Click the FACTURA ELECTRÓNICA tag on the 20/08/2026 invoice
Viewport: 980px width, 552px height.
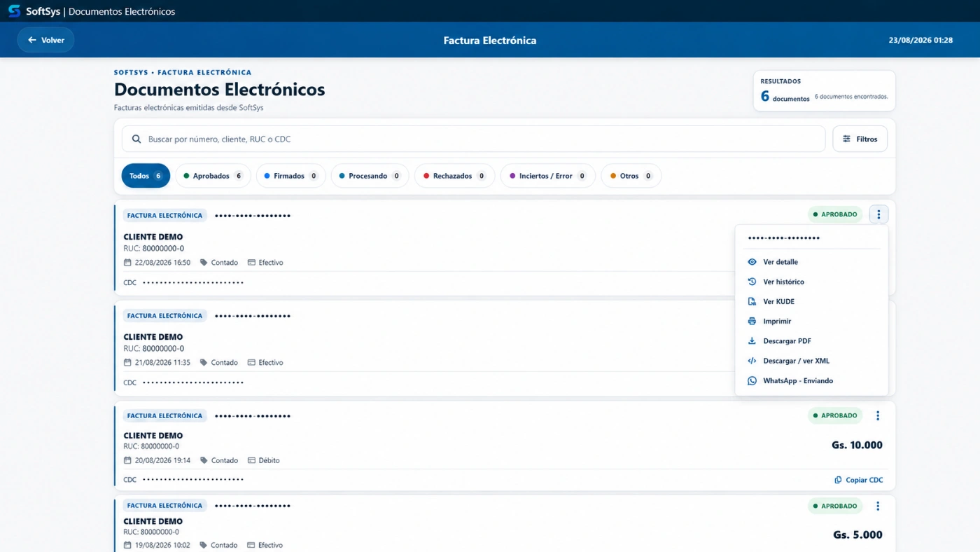(x=164, y=415)
